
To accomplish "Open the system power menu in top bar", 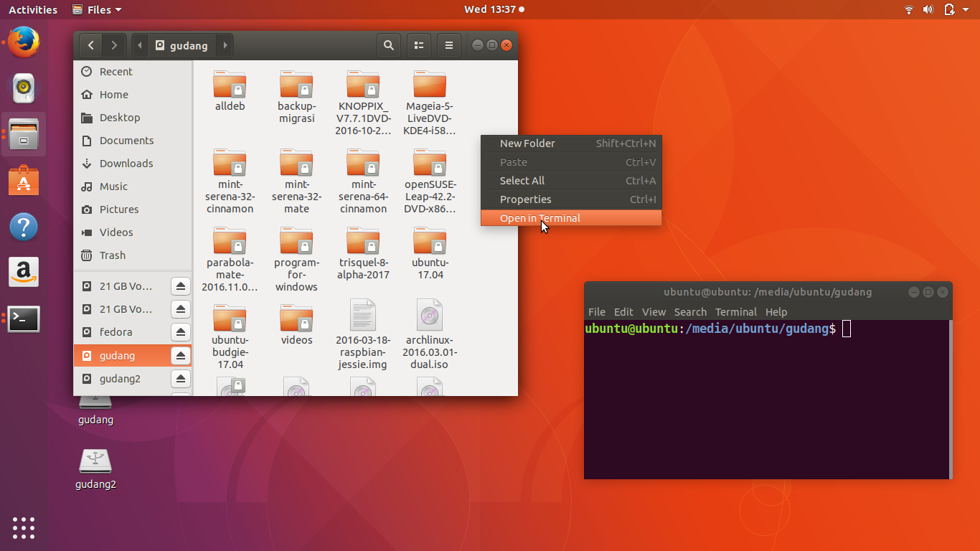I will point(965,9).
